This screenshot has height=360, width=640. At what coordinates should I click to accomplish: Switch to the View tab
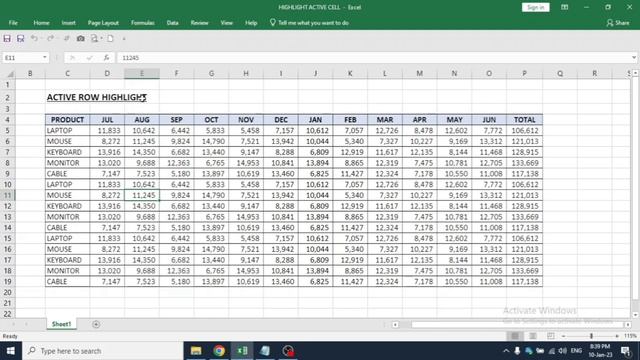click(x=227, y=23)
